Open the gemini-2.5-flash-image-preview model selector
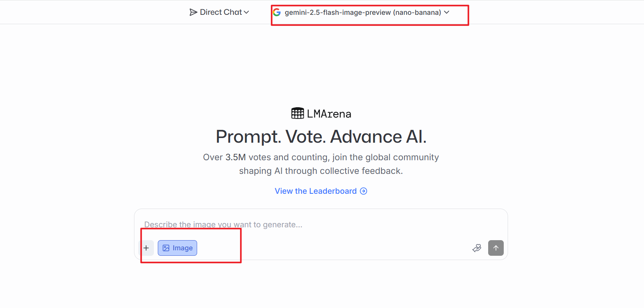Screen dimensions: 644x308 click(x=362, y=12)
